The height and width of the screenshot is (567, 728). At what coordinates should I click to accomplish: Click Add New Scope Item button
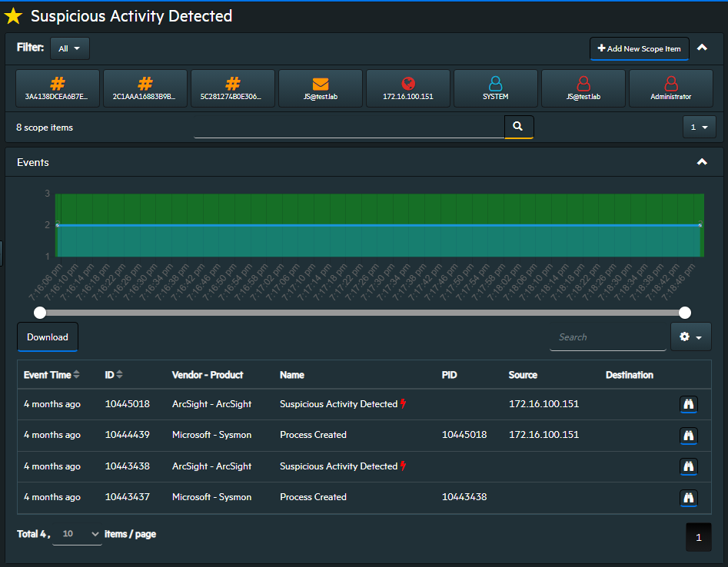[x=639, y=48]
